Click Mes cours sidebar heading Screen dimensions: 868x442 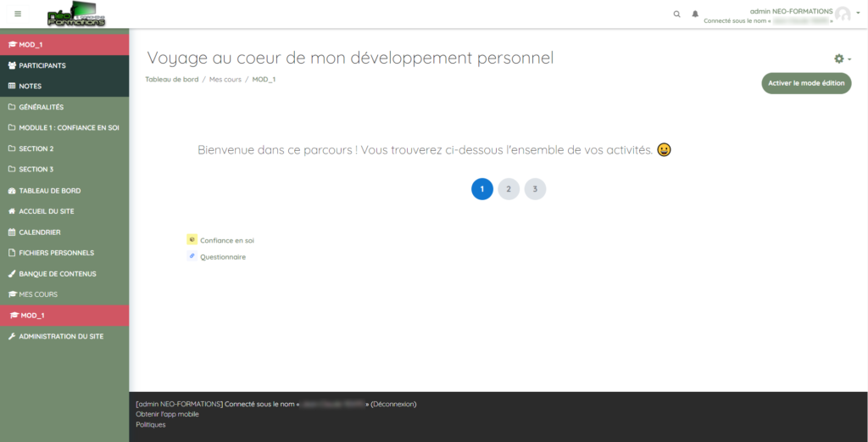click(64, 294)
